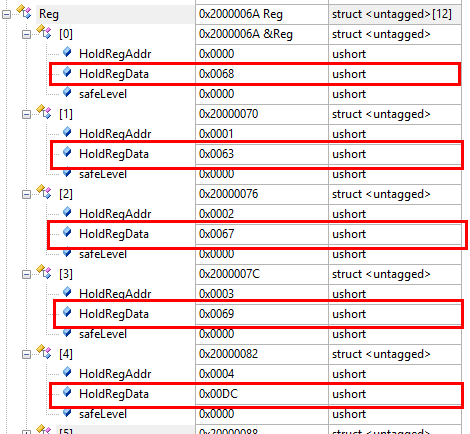Screen dimensions: 470x434
Task: Click member icon of HoldRegData under [0]
Action: tap(67, 72)
